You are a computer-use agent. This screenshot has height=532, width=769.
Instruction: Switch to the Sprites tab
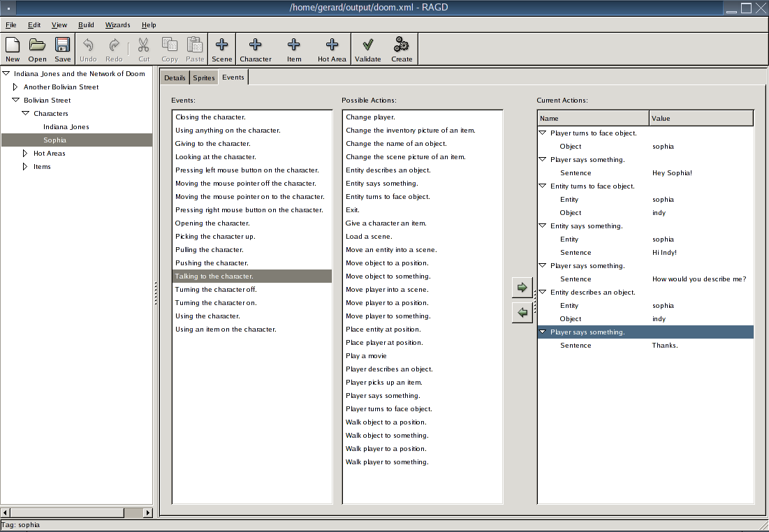[x=203, y=77]
